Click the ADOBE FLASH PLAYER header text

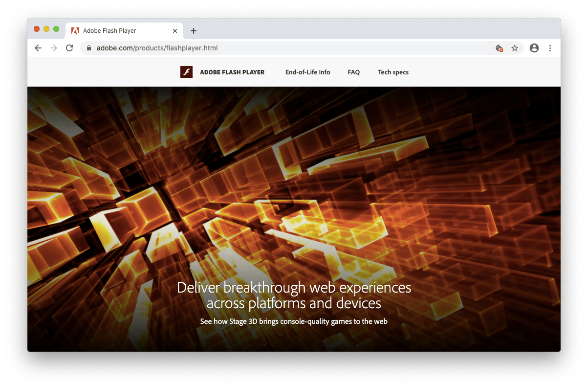232,72
